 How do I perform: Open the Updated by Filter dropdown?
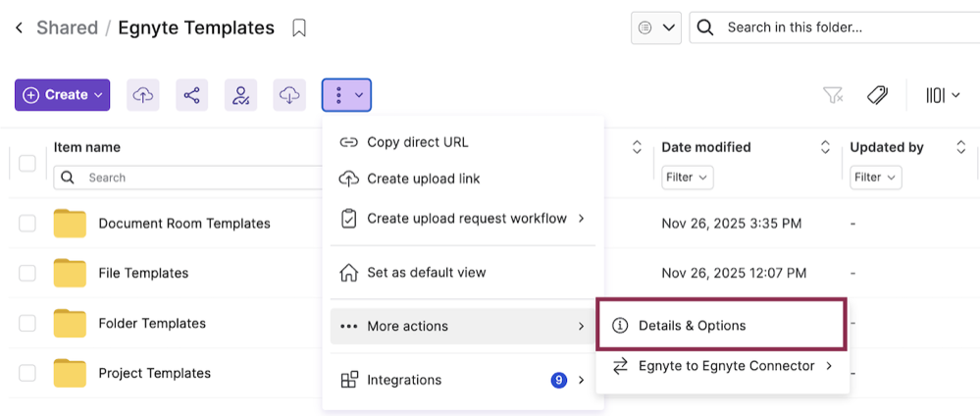tap(876, 178)
